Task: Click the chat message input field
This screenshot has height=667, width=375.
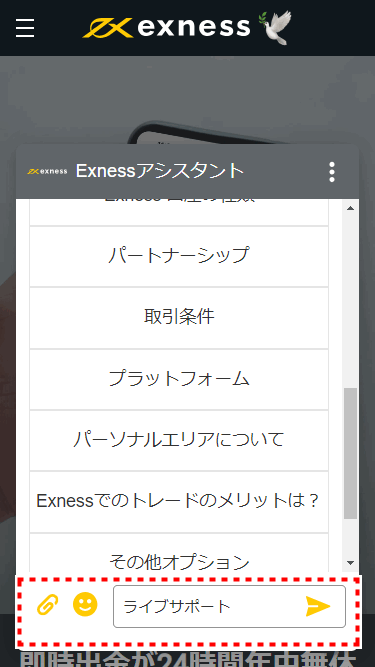Action: click(229, 606)
